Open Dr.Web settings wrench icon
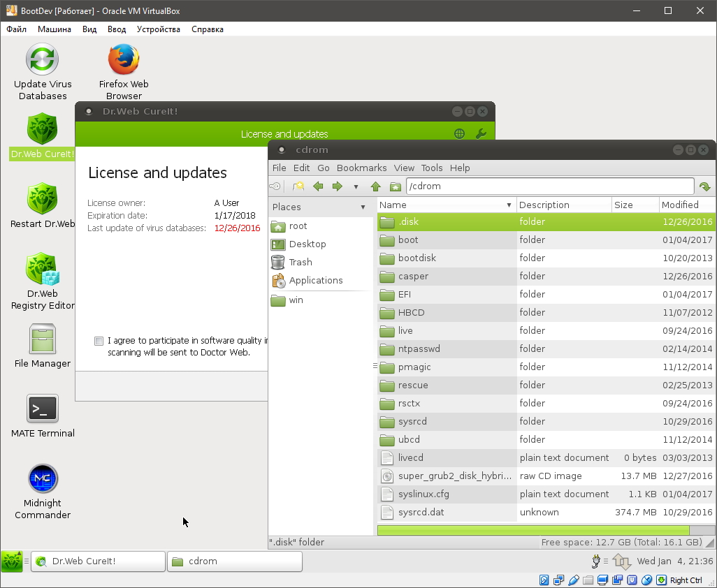The height and width of the screenshot is (588, 717). pyautogui.click(x=481, y=133)
